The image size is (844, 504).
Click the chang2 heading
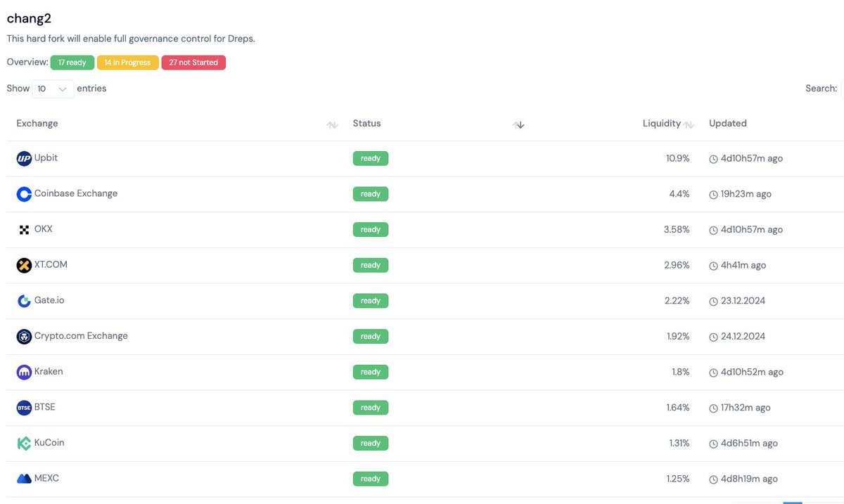[29, 19]
